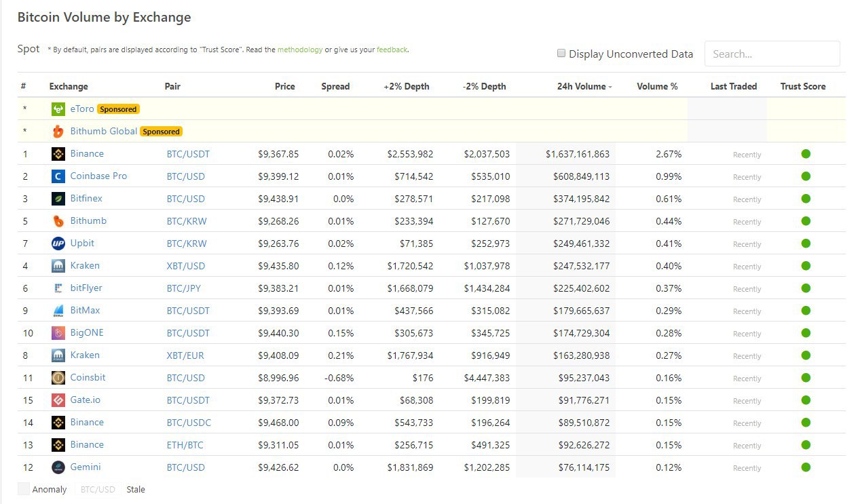Sort by the # rank column header

point(24,86)
